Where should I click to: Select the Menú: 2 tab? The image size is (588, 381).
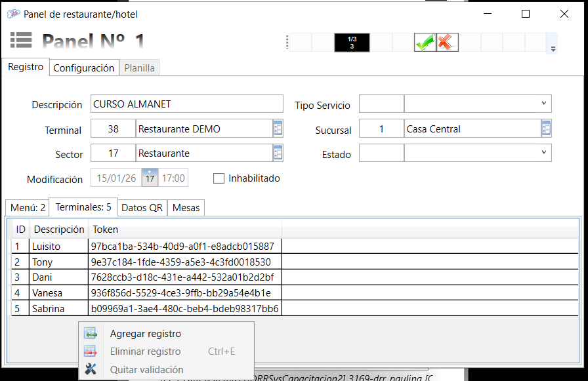pos(28,208)
